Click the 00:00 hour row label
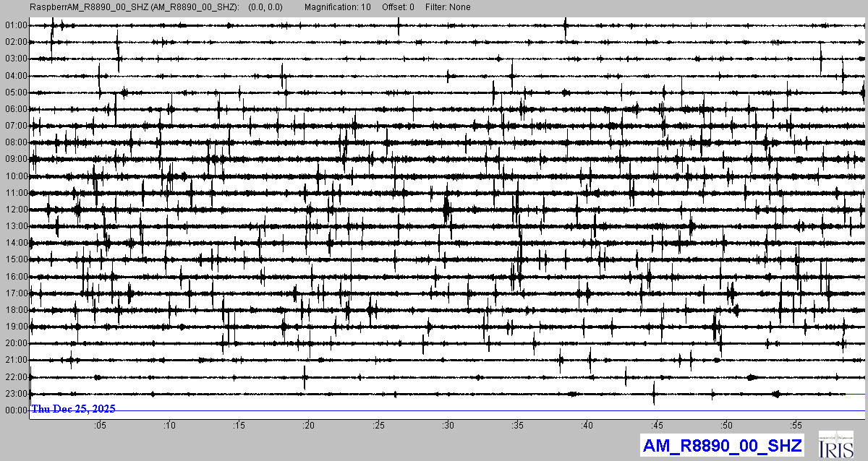This screenshot has width=868, height=461. [16, 410]
